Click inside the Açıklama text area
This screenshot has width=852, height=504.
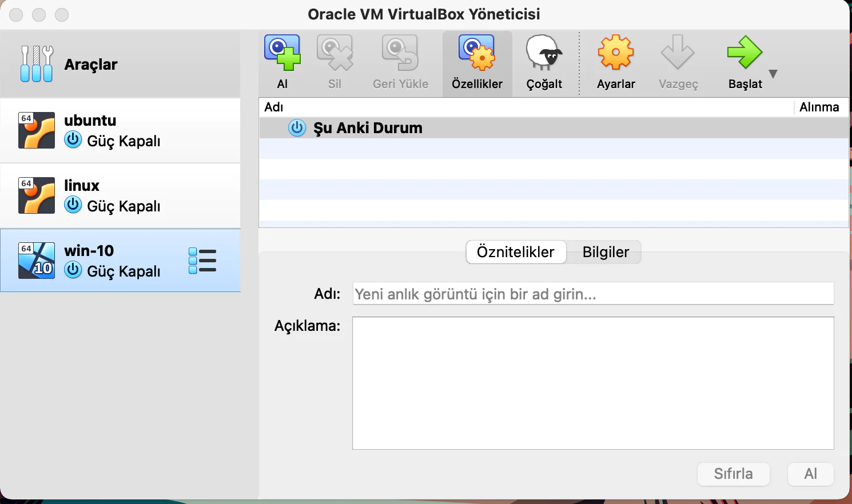tap(593, 382)
